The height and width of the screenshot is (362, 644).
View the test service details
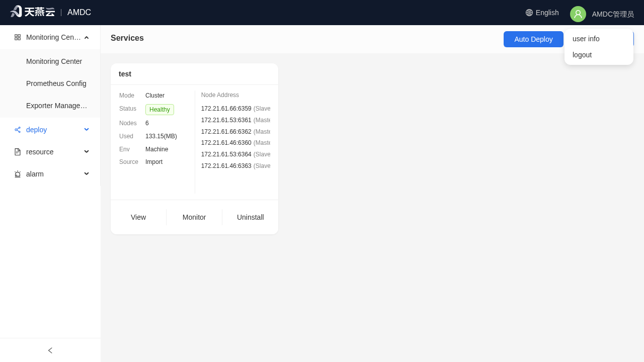coord(138,217)
